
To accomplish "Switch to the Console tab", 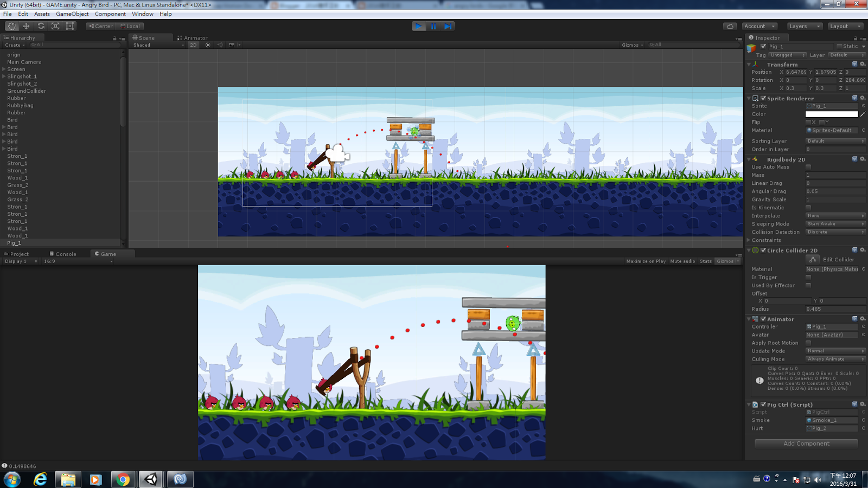I will click(63, 254).
